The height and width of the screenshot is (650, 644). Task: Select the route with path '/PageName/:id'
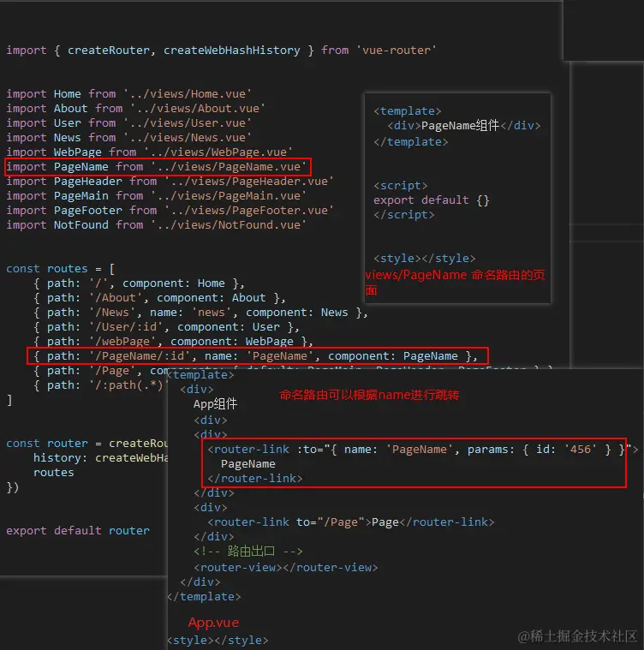coord(256,355)
